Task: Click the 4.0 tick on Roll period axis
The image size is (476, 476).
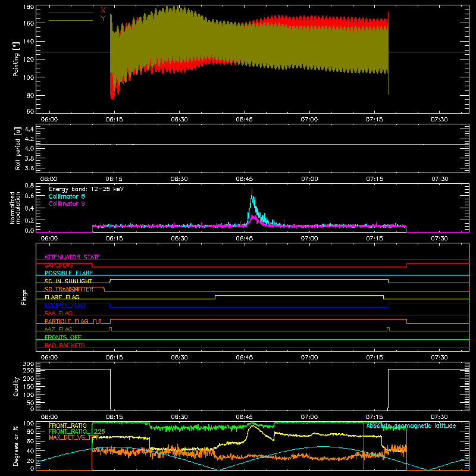Action: coord(29,149)
